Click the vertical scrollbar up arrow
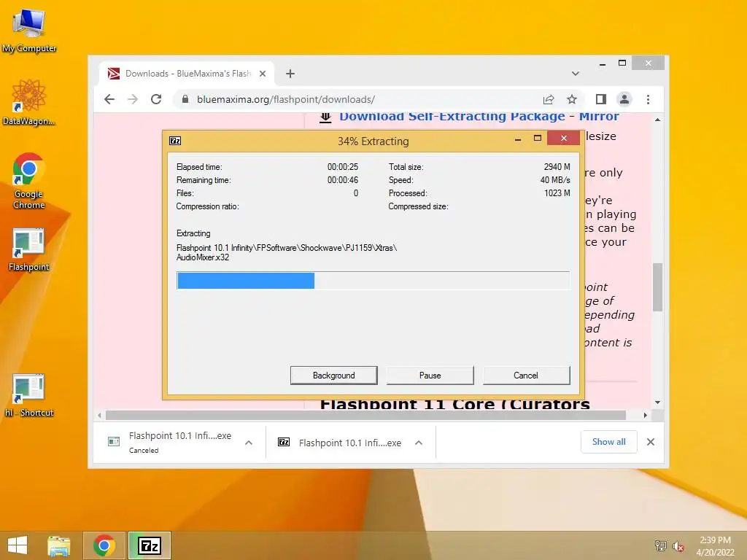The height and width of the screenshot is (560, 747). coord(657,120)
